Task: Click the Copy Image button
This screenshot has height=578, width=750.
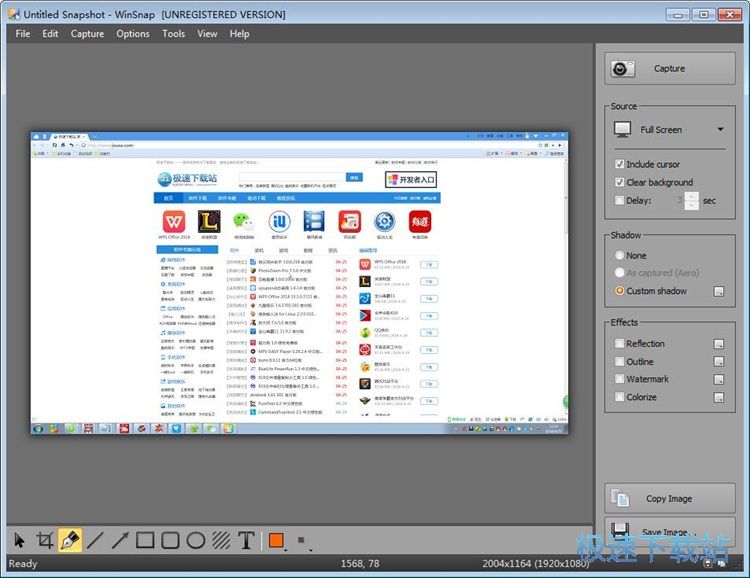Action: pos(669,499)
